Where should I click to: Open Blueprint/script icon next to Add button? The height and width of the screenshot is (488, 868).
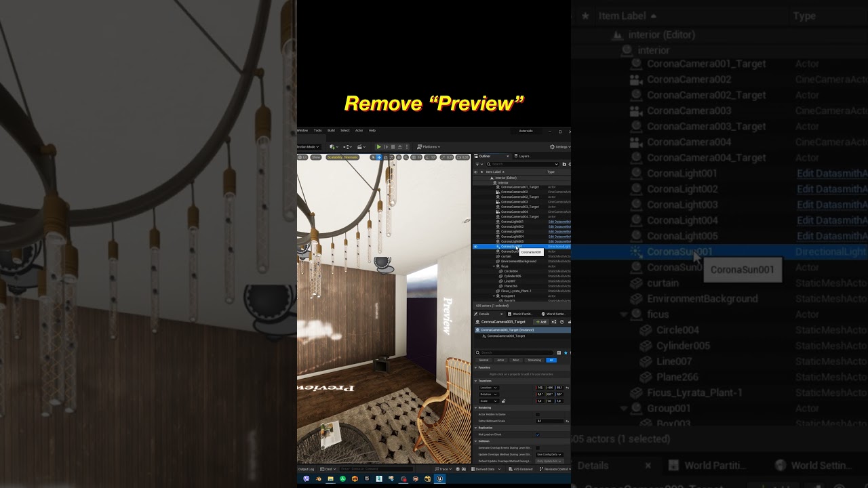tap(554, 322)
